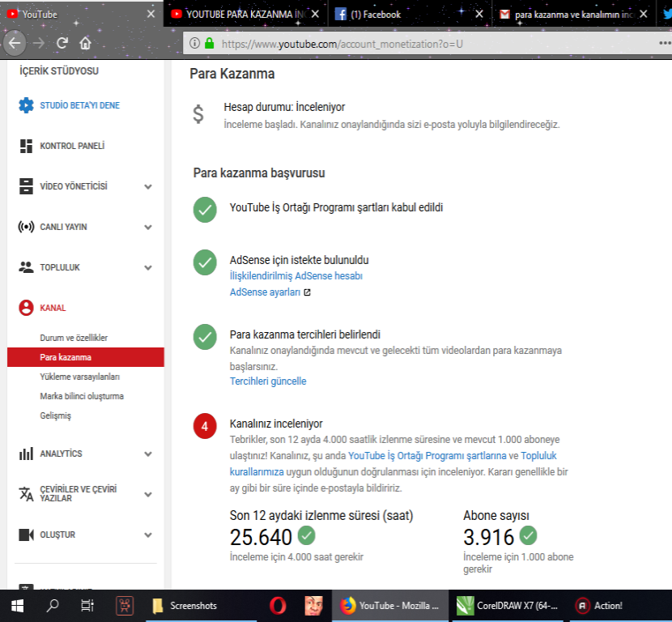Open Marka bilinci oluşturma sidebar item

[82, 396]
